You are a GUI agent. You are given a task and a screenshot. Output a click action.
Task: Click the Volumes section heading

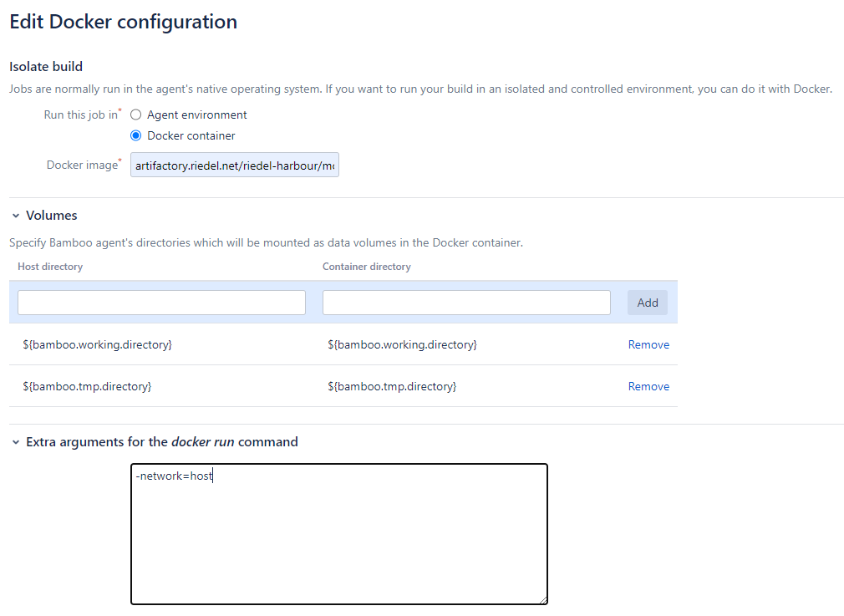(x=52, y=216)
